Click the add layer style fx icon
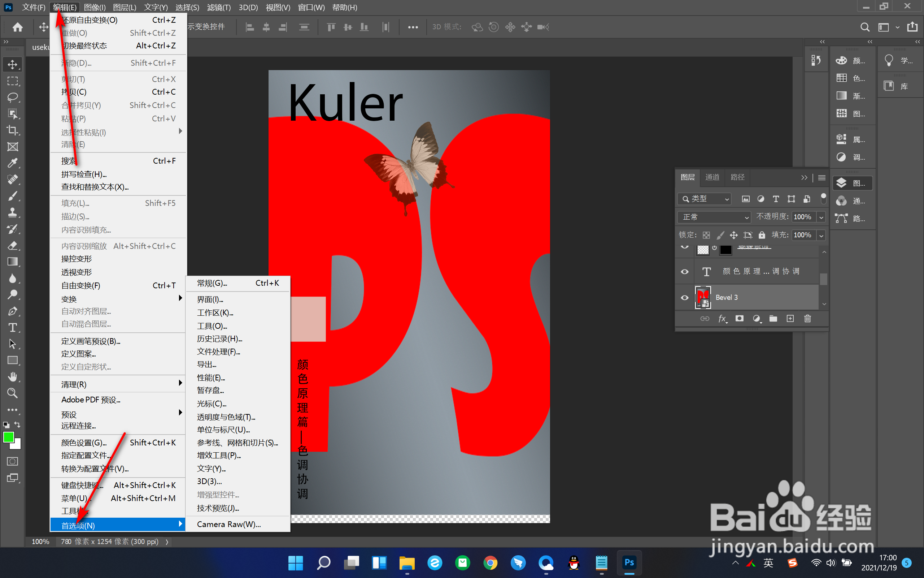924x578 pixels. coord(722,318)
